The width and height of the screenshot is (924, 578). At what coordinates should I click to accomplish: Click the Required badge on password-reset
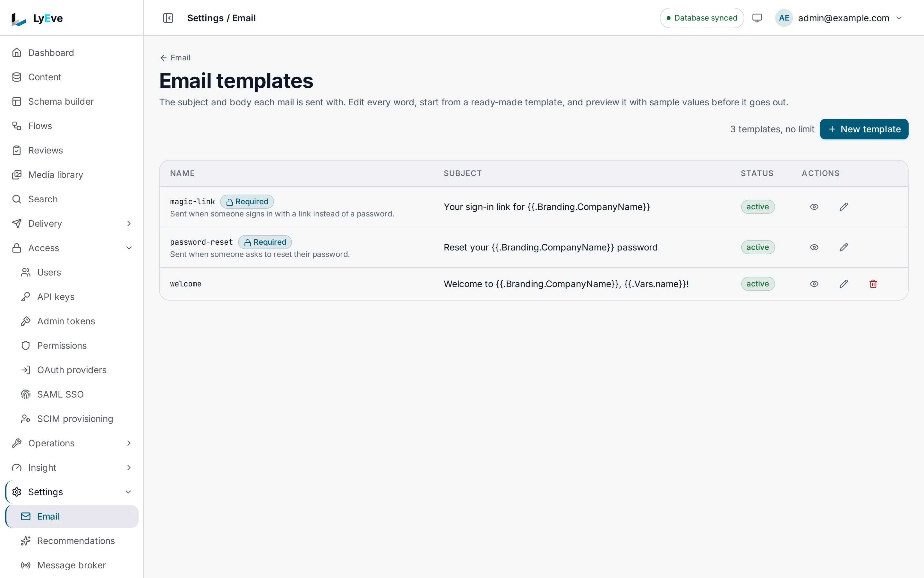265,242
